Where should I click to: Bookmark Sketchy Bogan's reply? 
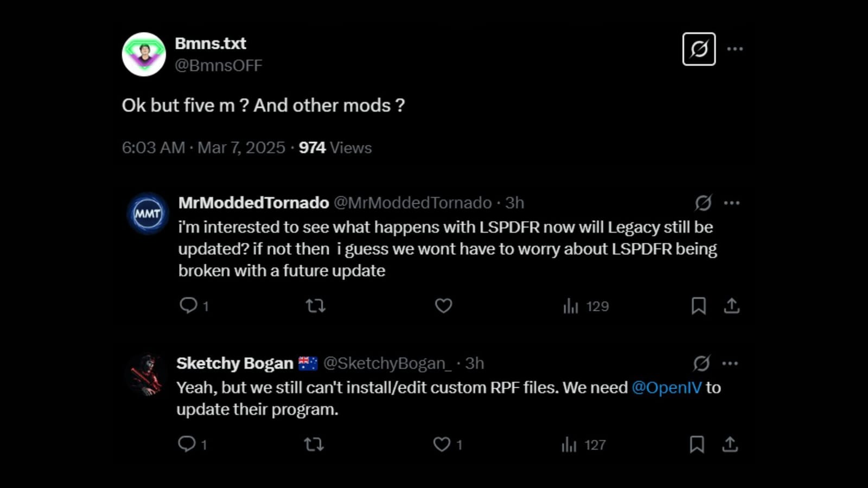698,444
